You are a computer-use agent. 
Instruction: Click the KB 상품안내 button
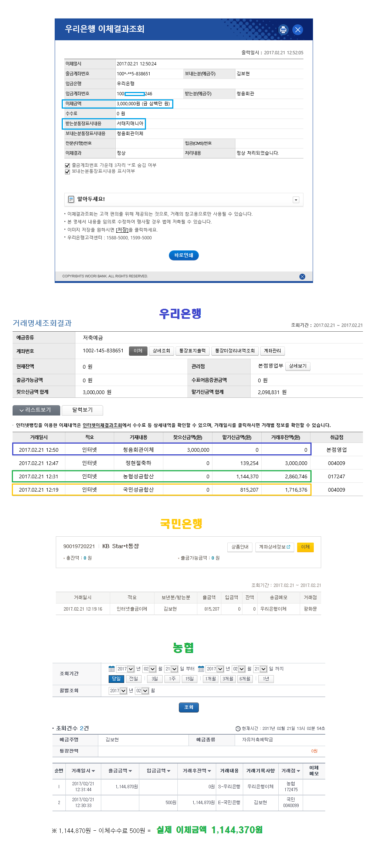tap(240, 547)
